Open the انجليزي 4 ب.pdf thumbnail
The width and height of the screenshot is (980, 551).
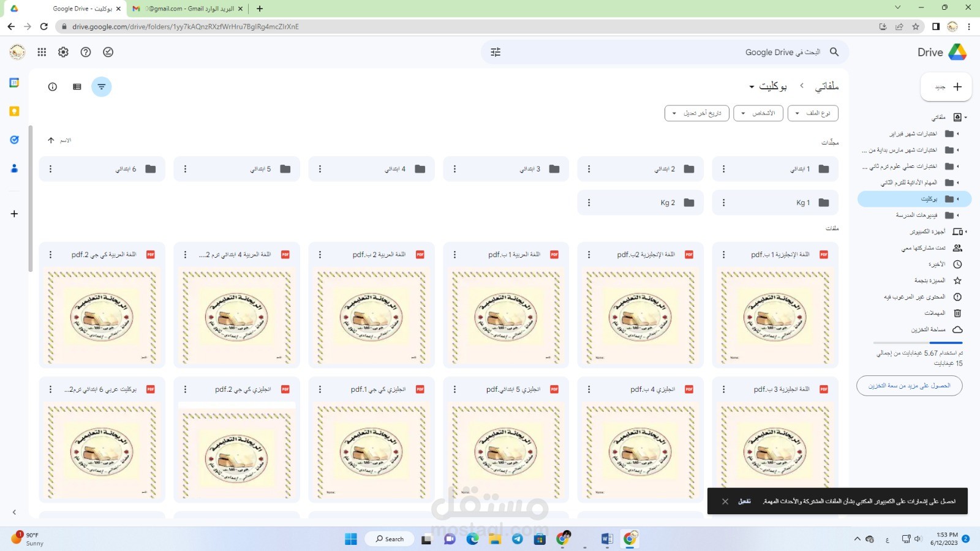641,451
